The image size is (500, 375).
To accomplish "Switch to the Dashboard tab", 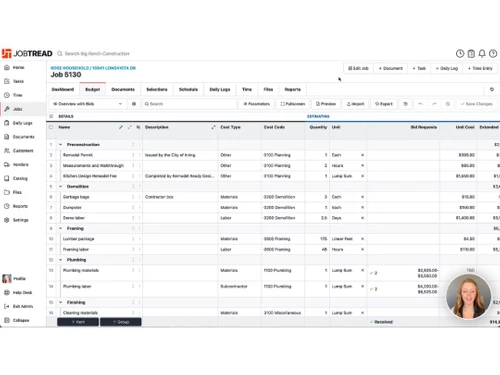I will tap(63, 89).
